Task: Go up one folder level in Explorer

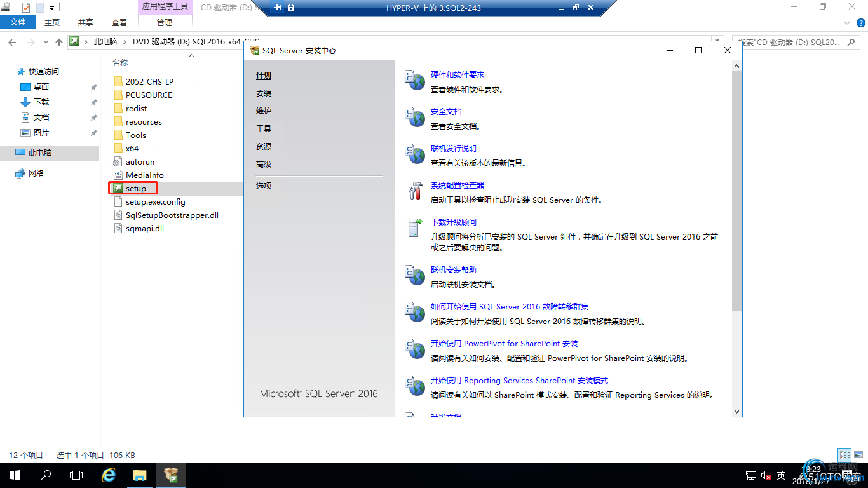Action: click(x=59, y=42)
